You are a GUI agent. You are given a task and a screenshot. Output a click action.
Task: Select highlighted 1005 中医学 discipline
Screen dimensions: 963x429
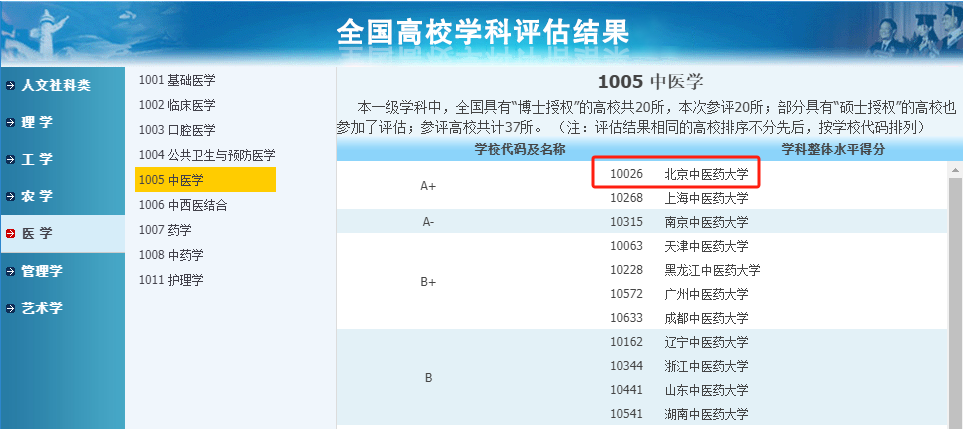click(x=205, y=180)
